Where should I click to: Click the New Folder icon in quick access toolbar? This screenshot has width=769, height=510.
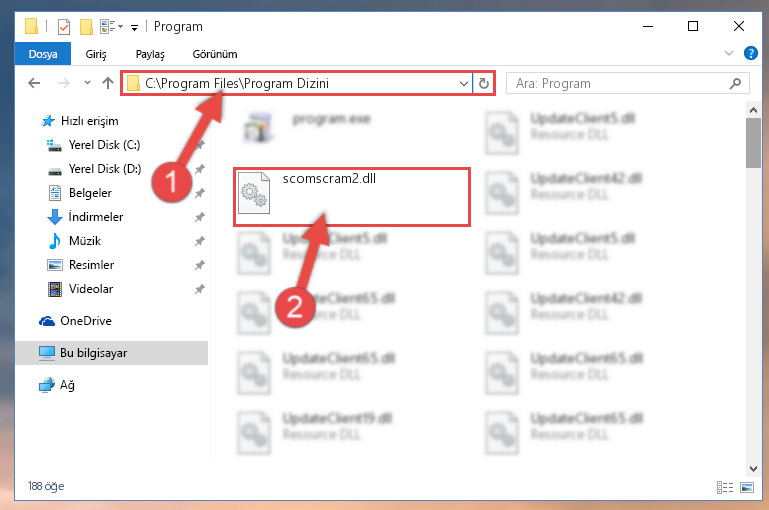tap(86, 27)
